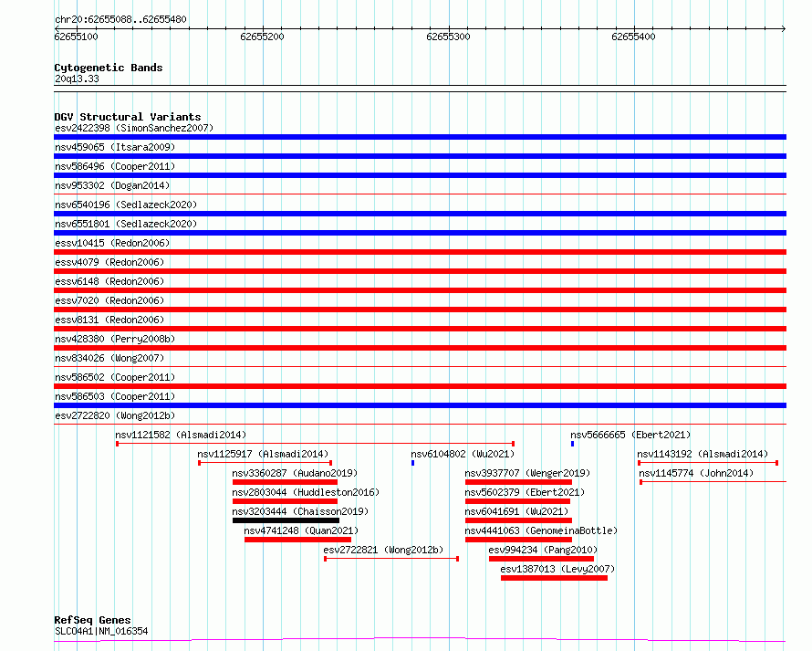Click the small blue marker under nsv6104802

click(412, 463)
